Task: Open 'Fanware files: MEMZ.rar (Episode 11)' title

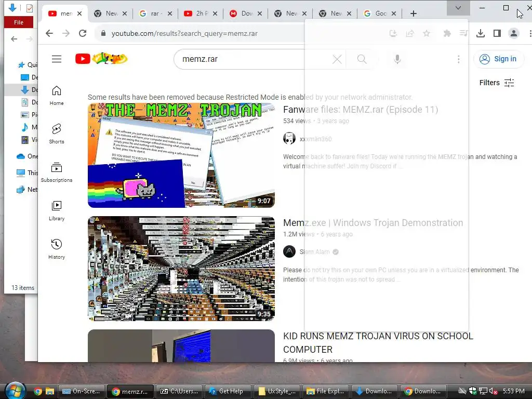Action: tap(361, 110)
